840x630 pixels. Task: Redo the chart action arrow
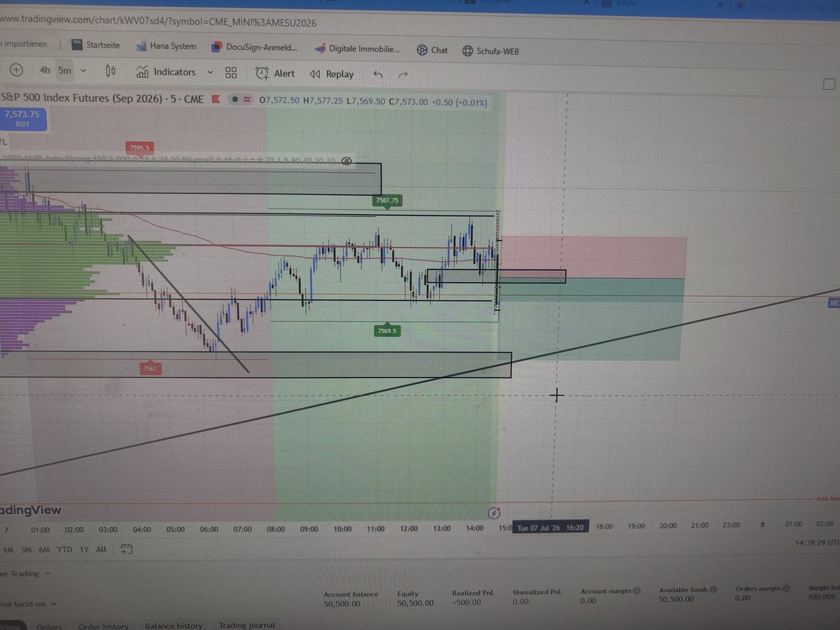coord(402,74)
